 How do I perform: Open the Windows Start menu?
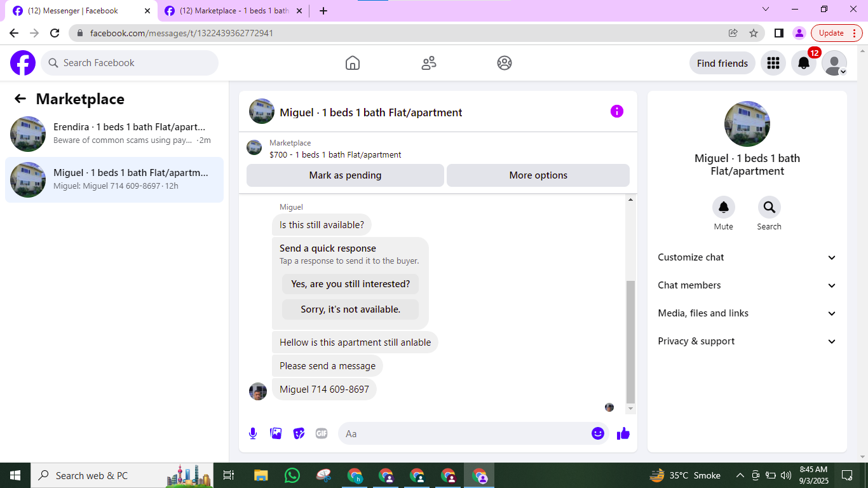[15, 475]
